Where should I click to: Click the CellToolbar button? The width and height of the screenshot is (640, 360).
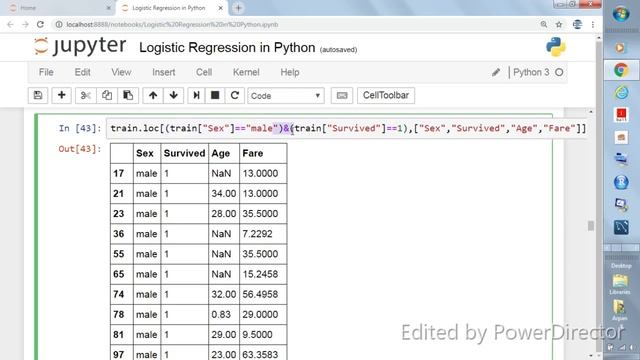(x=386, y=96)
